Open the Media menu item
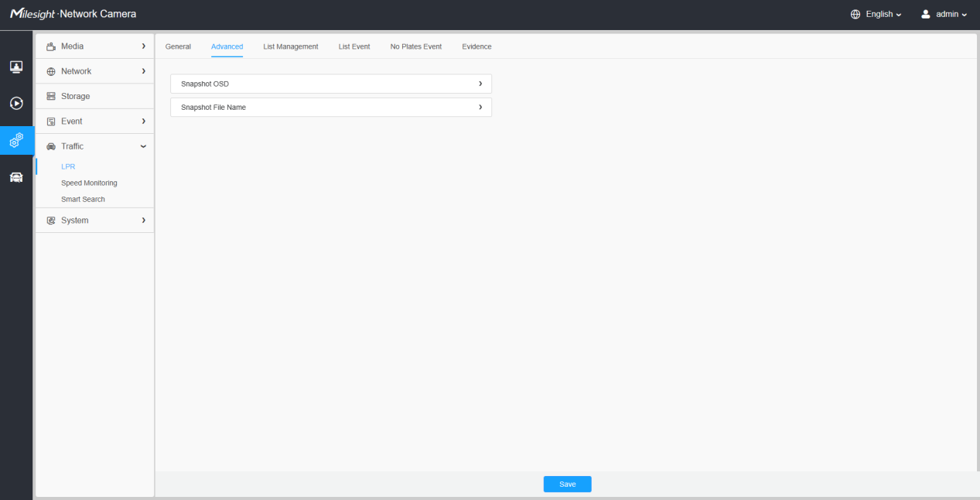 coord(95,46)
